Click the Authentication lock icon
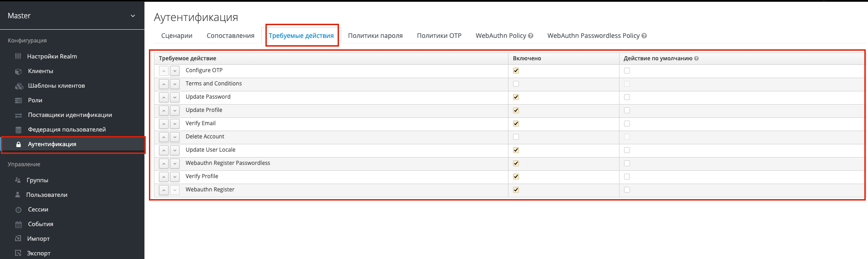This screenshot has height=259, width=868. tap(18, 144)
